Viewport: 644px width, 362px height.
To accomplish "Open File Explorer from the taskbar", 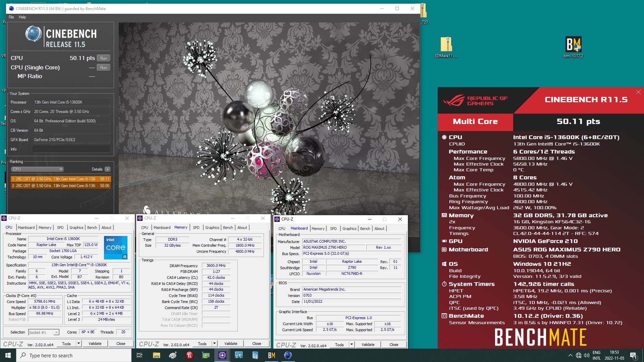I will pyautogui.click(x=156, y=355).
